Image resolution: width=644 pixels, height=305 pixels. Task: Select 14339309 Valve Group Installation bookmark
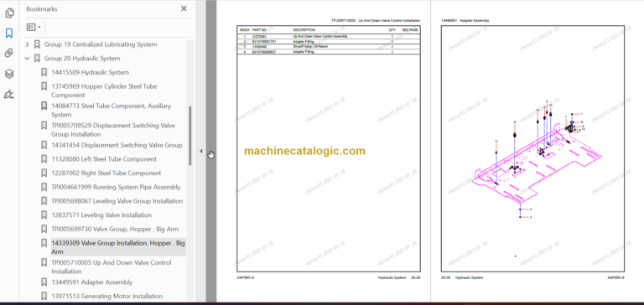click(x=118, y=247)
